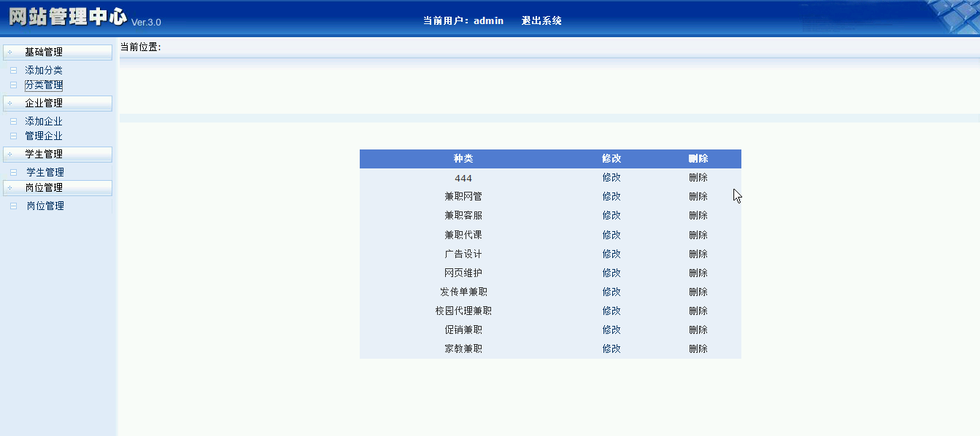The image size is (980, 436).
Task: Open 添加企业 in the sidebar
Action: click(44, 122)
